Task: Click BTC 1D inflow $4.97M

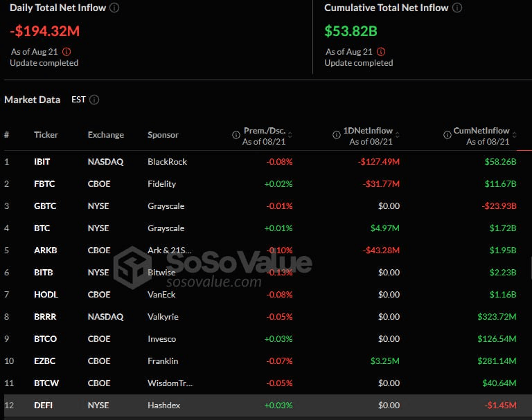Action: [x=384, y=228]
